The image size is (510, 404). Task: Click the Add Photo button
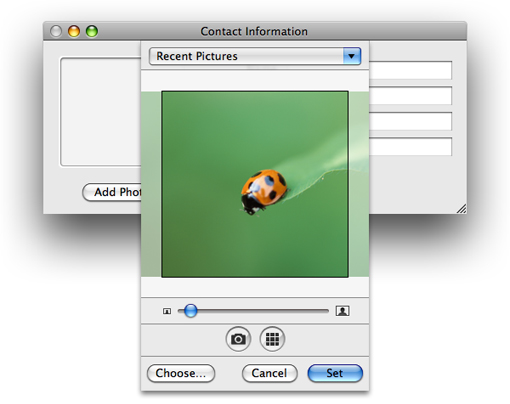pos(112,192)
